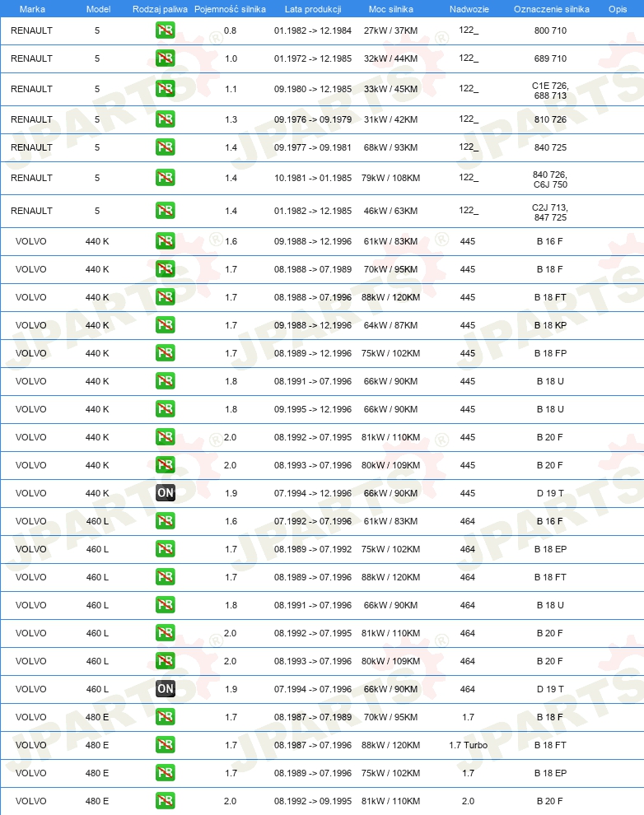Click the petrol icon for Volvo 440 K B 16 F

point(166,241)
